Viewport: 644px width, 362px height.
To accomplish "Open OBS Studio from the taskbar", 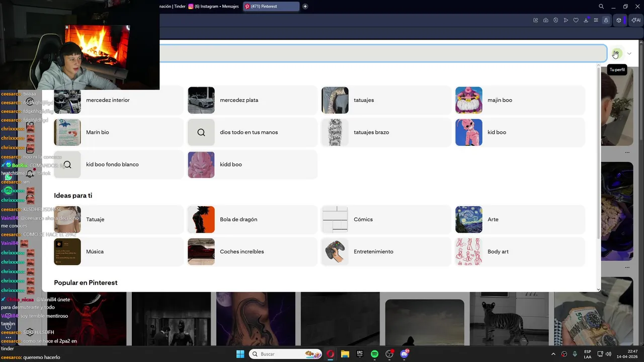I will point(389,354).
